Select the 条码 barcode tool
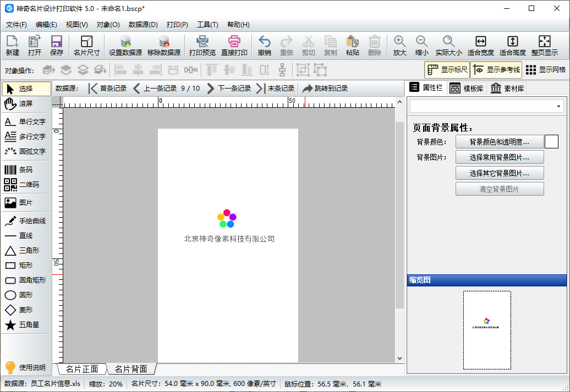The height and width of the screenshot is (392, 570). pyautogui.click(x=26, y=170)
